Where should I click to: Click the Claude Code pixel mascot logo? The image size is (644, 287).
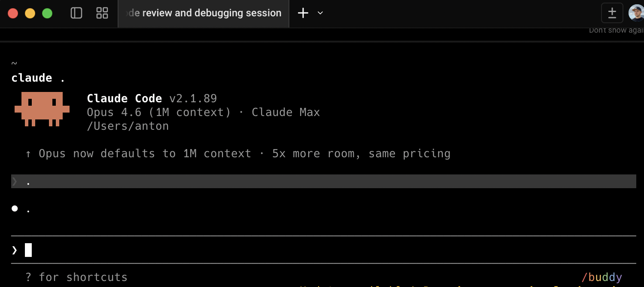pos(42,109)
